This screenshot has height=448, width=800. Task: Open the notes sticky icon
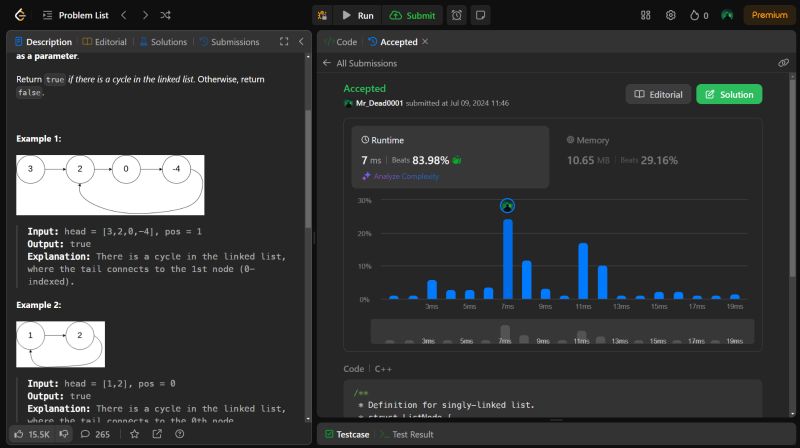point(481,15)
